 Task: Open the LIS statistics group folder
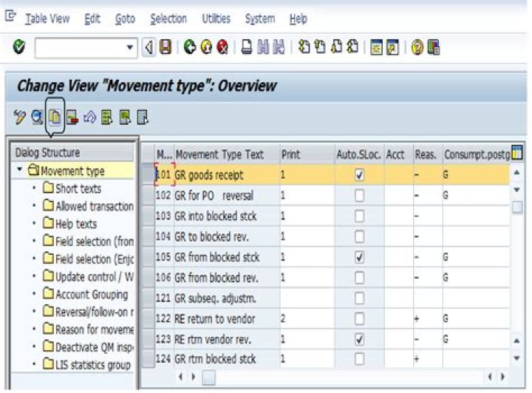tap(87, 364)
